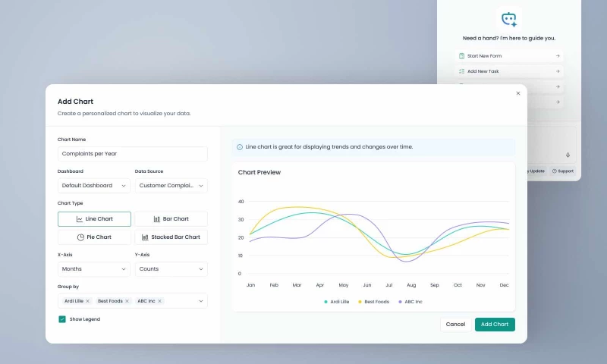Click the Stacked Bar Chart icon
This screenshot has width=607, height=364.
[145, 237]
